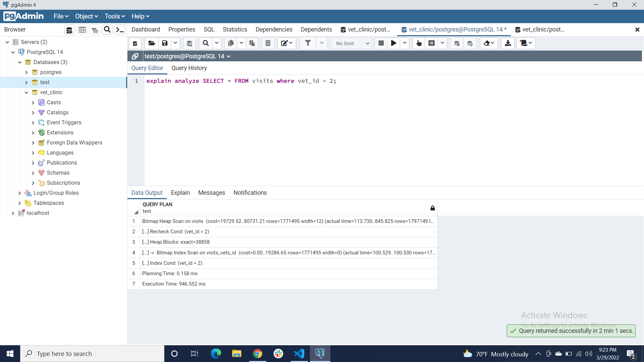
Task: Open the Messages output tab
Action: click(x=211, y=193)
